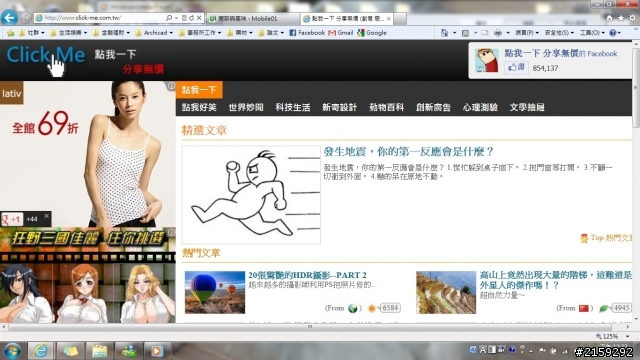Open the 創新廣告 category
This screenshot has height=360, width=640.
(x=433, y=107)
